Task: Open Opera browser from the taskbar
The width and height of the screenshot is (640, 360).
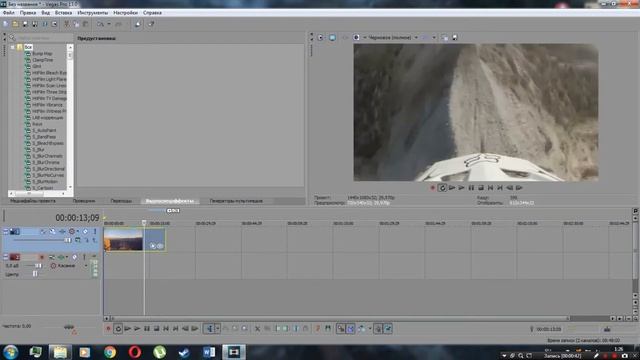Action: pos(135,352)
